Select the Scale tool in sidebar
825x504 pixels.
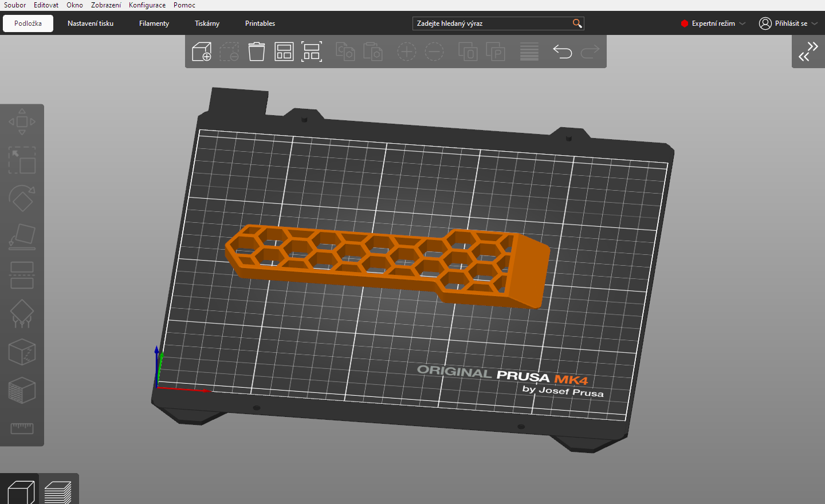[x=22, y=160]
